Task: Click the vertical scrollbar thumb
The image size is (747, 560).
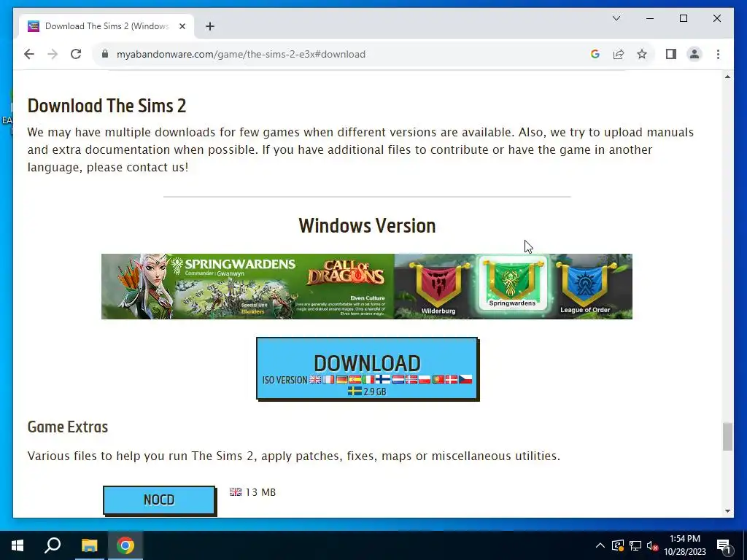Action: click(x=727, y=436)
